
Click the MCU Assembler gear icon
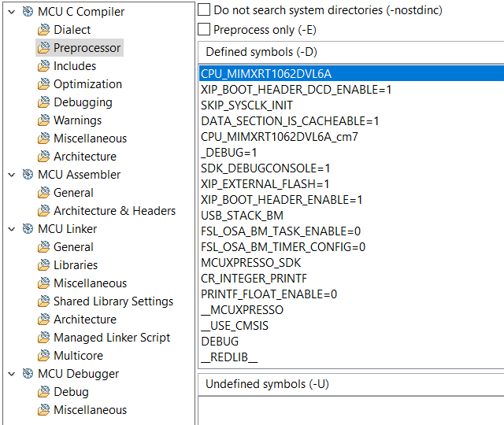pyautogui.click(x=28, y=175)
